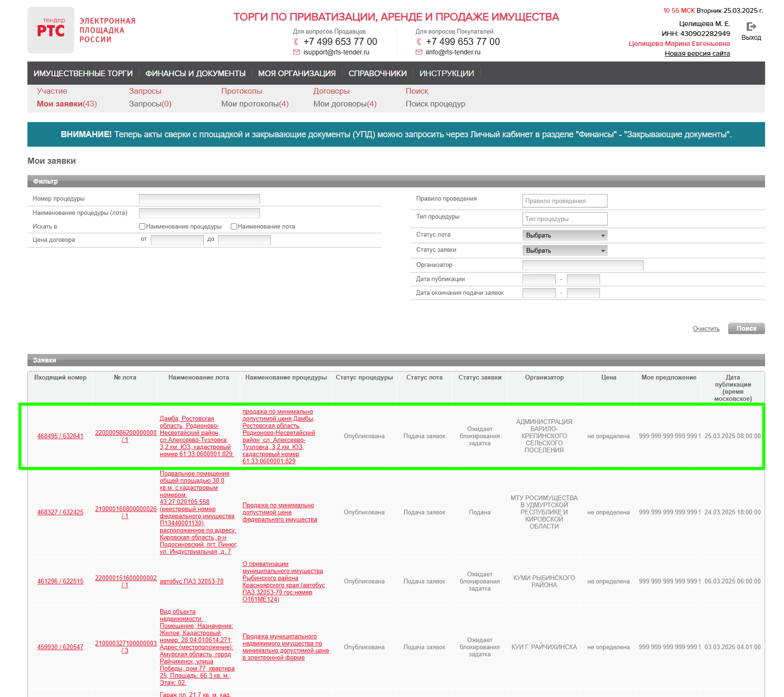Screen dimensions: 784x697
Task: Click 'Статус заявки' column header
Action: pos(480,378)
